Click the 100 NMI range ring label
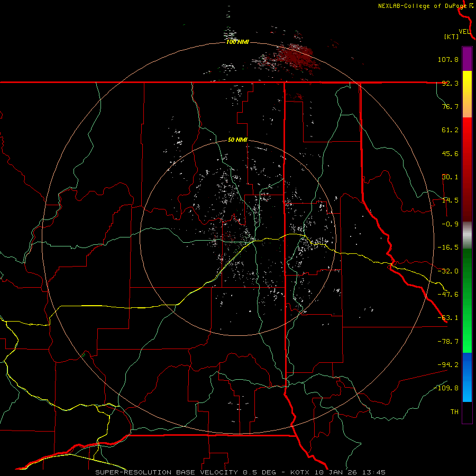Viewport: 476px width, 476px height. pyautogui.click(x=237, y=42)
